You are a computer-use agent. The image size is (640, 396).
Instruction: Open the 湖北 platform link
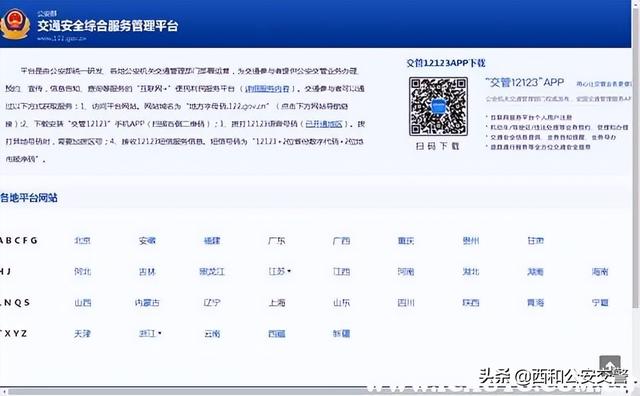(471, 271)
